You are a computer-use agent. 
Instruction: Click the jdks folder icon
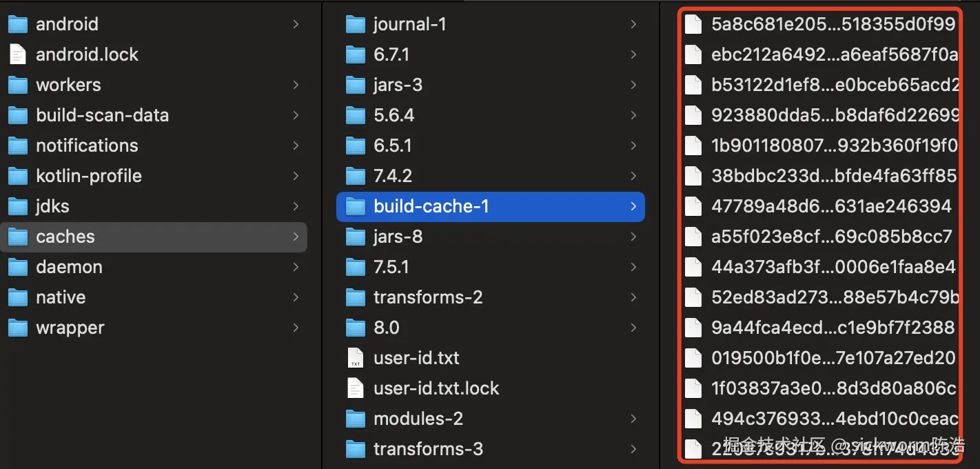coord(17,207)
